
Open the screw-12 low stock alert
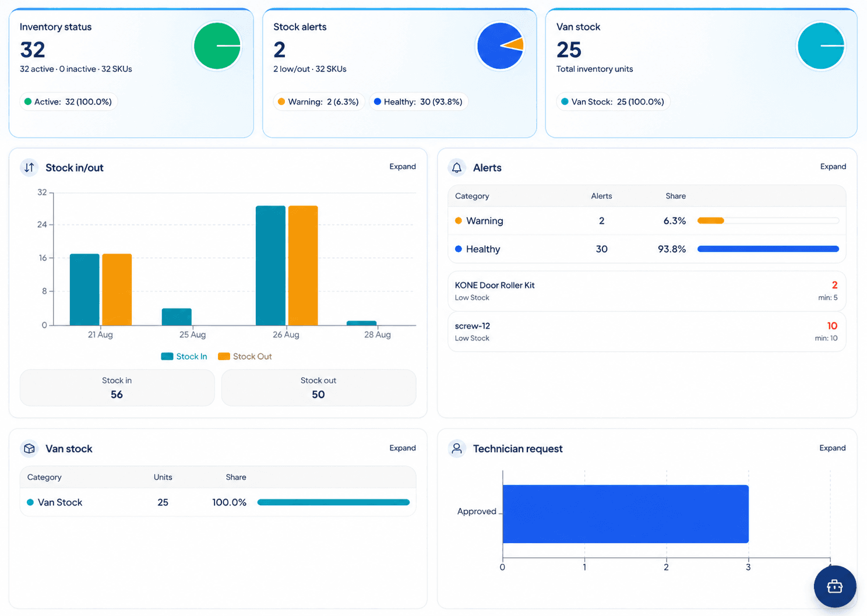tap(647, 332)
